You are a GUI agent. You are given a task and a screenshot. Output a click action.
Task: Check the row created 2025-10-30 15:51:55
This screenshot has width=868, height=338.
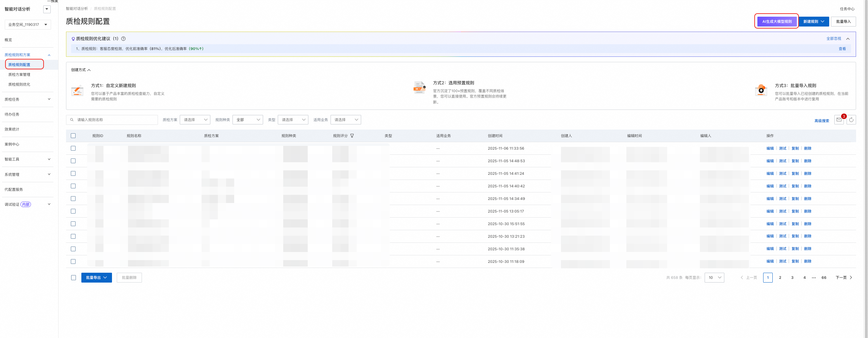pos(73,224)
